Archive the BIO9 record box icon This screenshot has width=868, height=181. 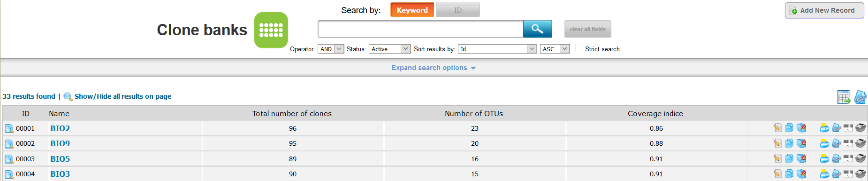click(x=801, y=143)
